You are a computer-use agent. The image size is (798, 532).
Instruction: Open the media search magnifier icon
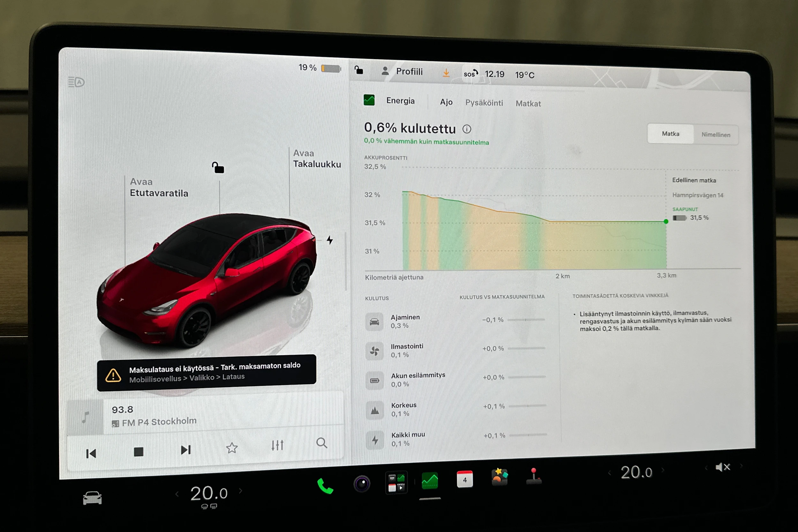[x=321, y=443]
